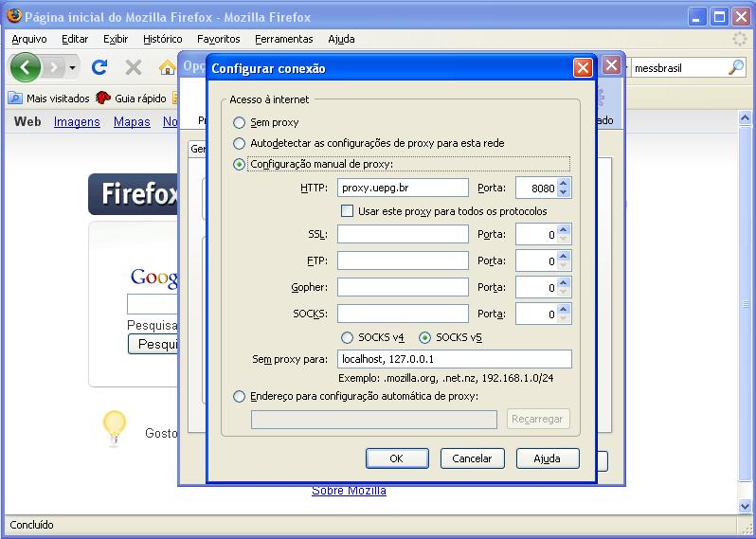
Task: Open the Ferramentas menu
Action: [284, 39]
